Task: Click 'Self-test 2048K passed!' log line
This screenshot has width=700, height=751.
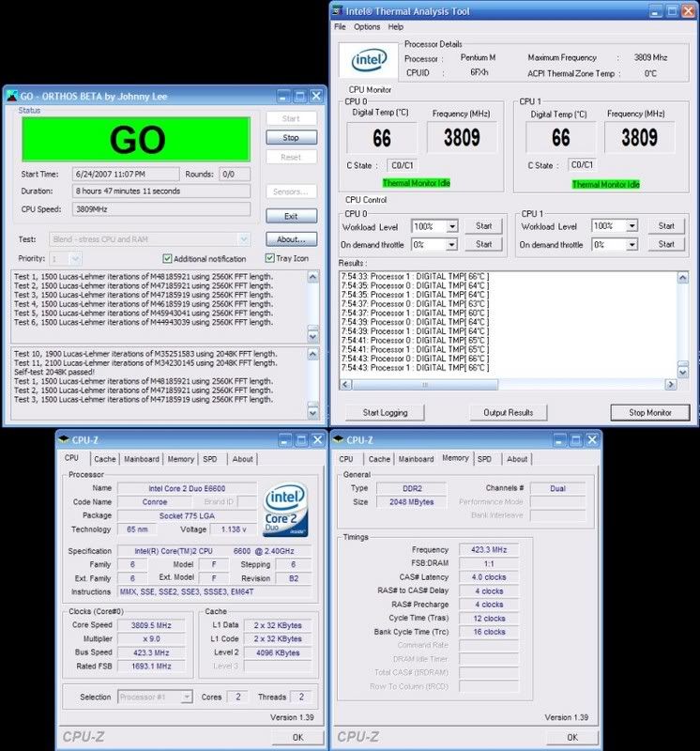Action: pyautogui.click(x=54, y=372)
